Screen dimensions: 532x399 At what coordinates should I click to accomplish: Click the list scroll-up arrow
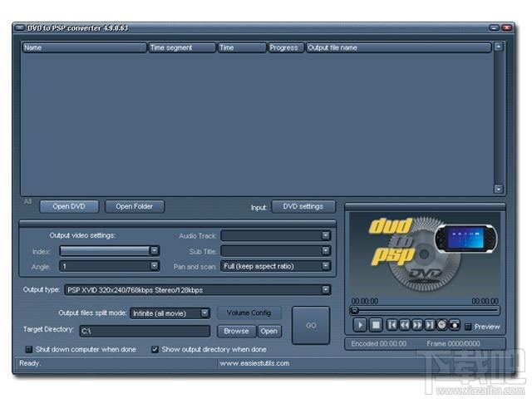499,47
